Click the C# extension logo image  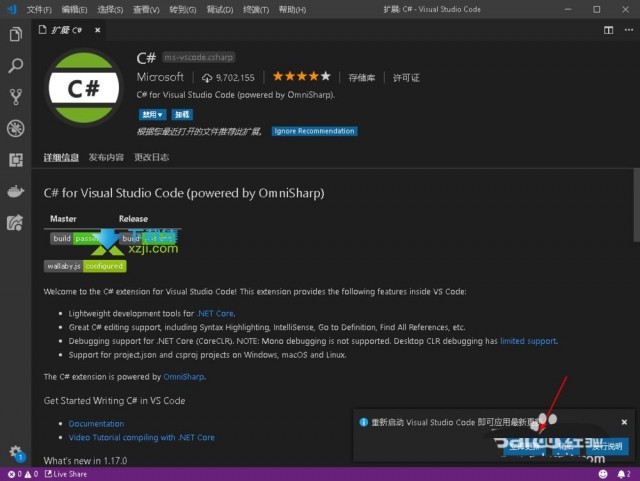tap(84, 88)
